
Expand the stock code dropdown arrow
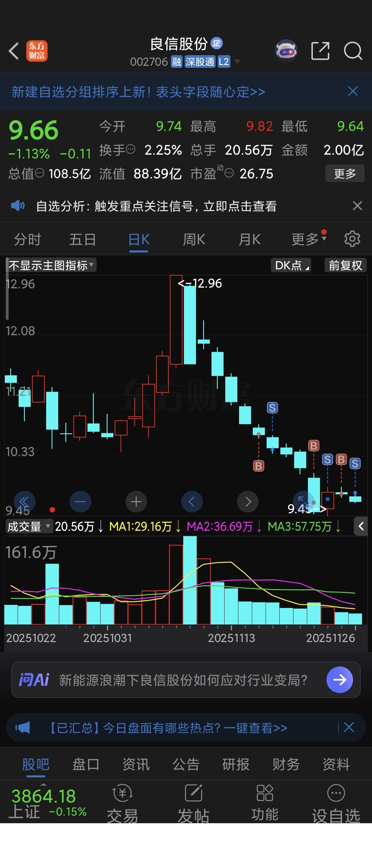[x=237, y=62]
